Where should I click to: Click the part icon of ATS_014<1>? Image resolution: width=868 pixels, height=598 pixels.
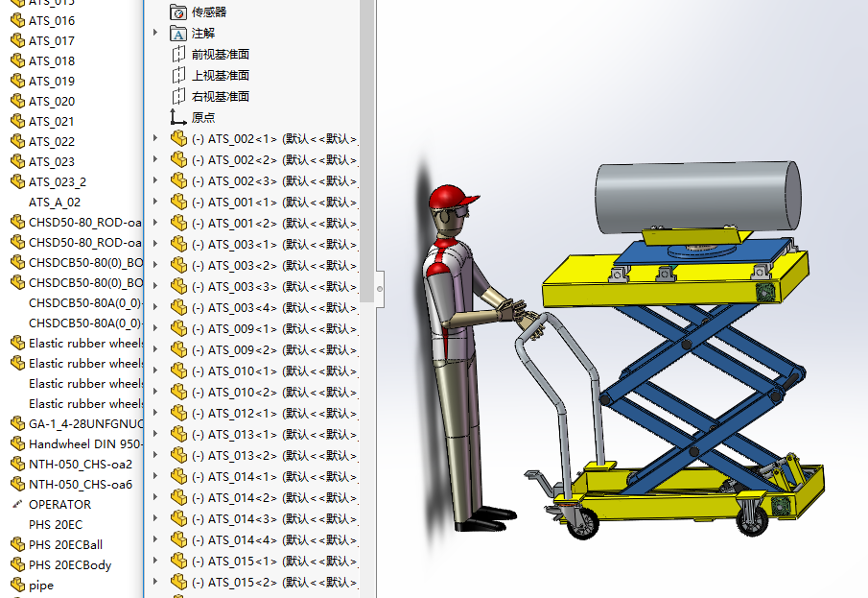178,476
